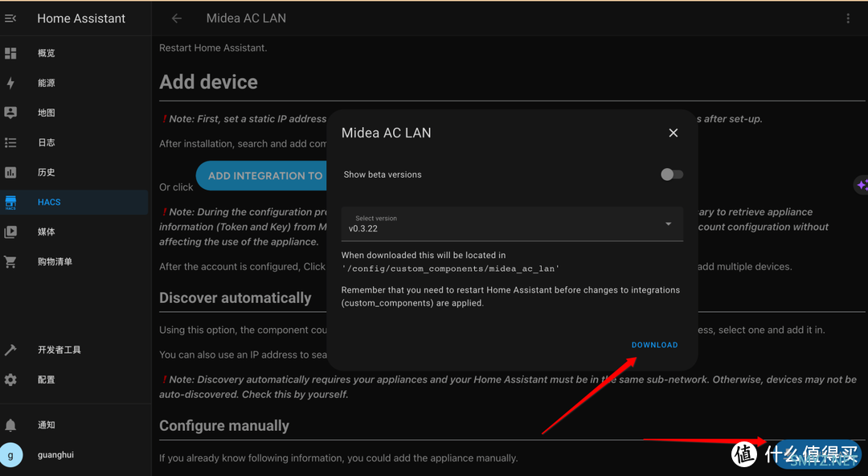Screen dimensions: 868x476
Task: Click the Midea AC LAN page title
Action: [x=247, y=18]
